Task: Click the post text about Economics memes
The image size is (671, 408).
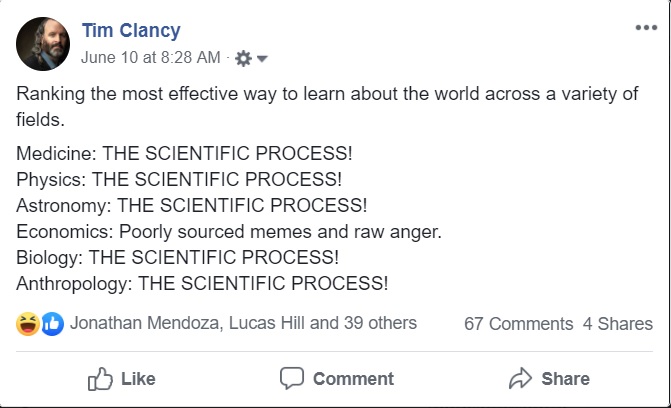Action: 229,232
